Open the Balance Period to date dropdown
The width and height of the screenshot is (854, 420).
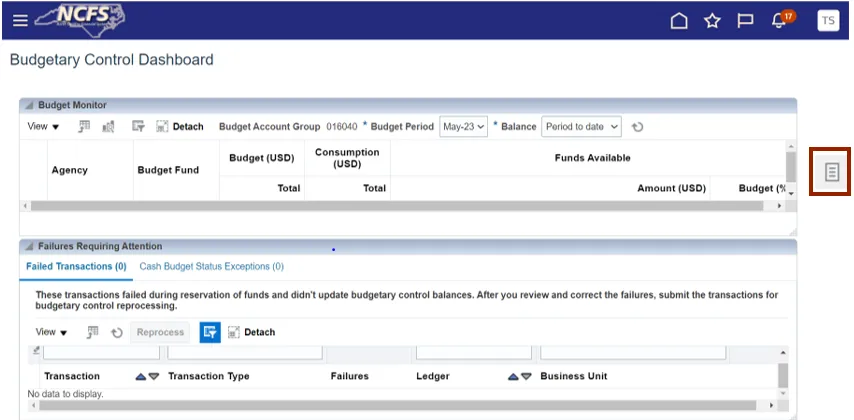point(581,127)
